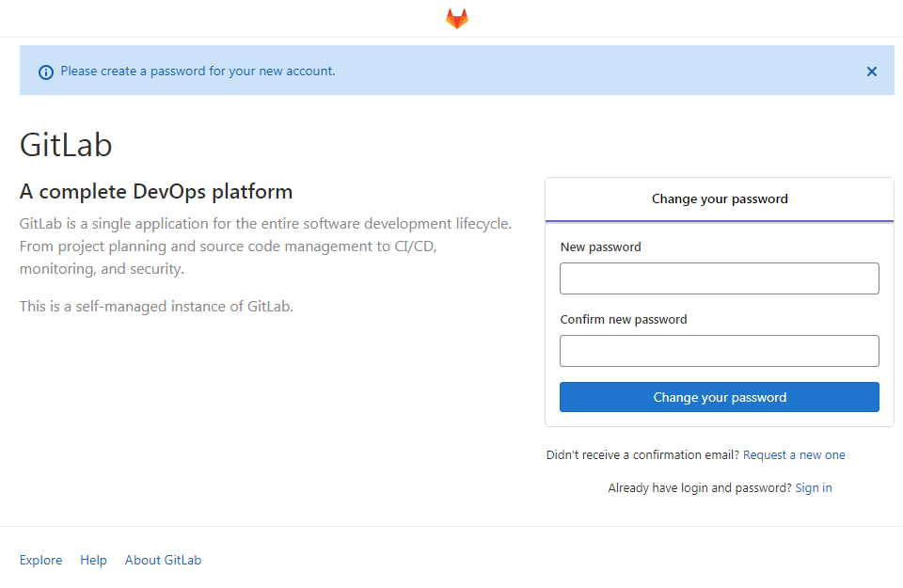Click the Sign in link
Viewport: 903px width, 588px height.
813,487
